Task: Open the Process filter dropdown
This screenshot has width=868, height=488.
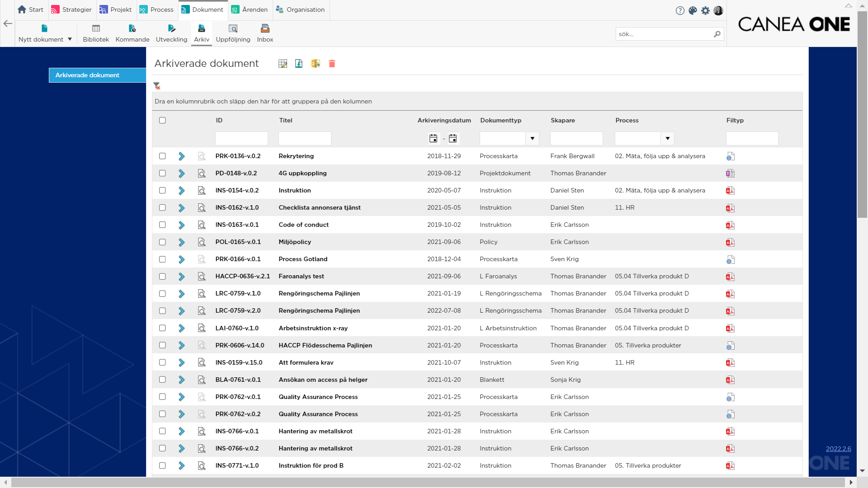Action: (668, 138)
